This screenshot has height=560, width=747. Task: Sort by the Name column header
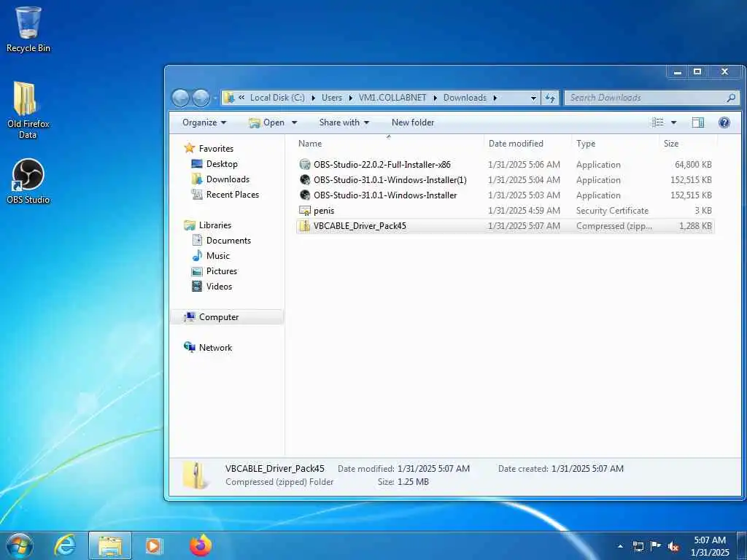pos(309,144)
